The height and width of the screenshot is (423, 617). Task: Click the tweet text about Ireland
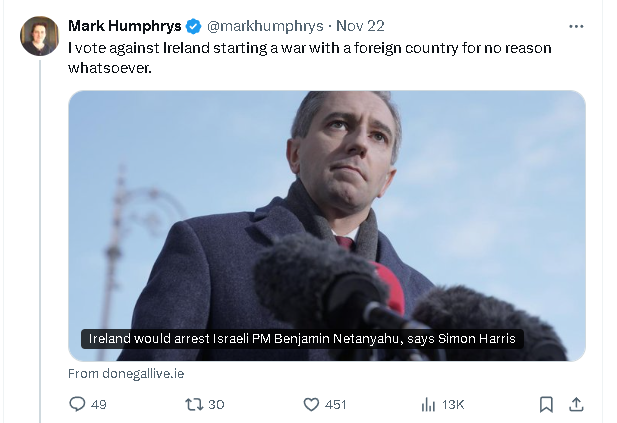click(309, 56)
